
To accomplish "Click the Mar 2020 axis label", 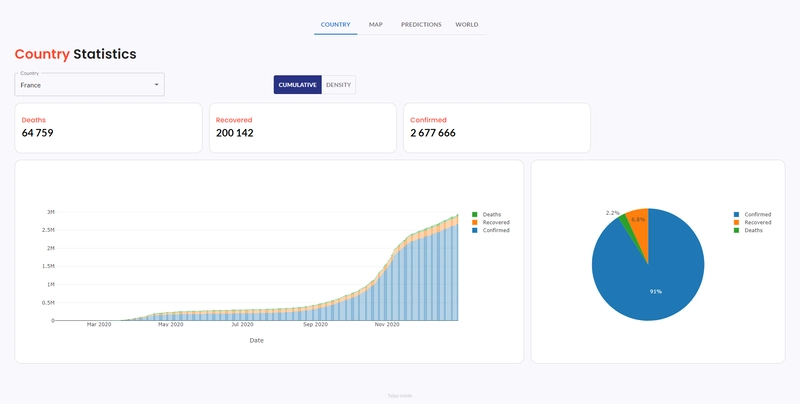I will pyautogui.click(x=99, y=324).
